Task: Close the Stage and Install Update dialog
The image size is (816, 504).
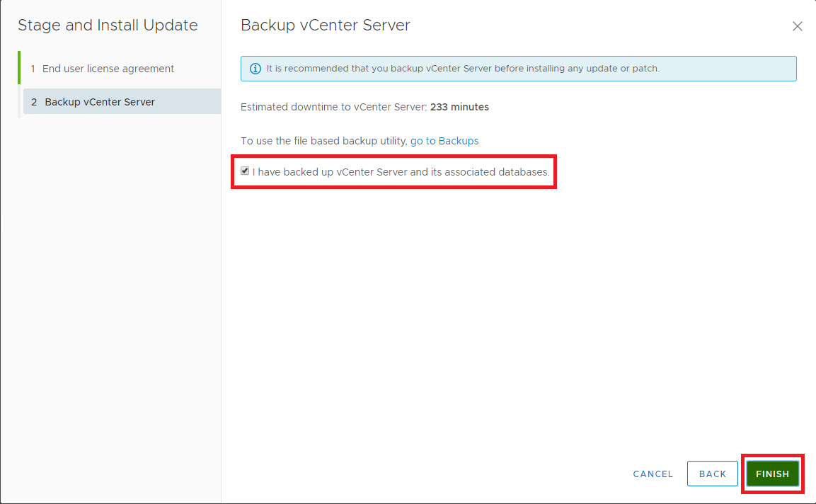Action: (x=797, y=26)
